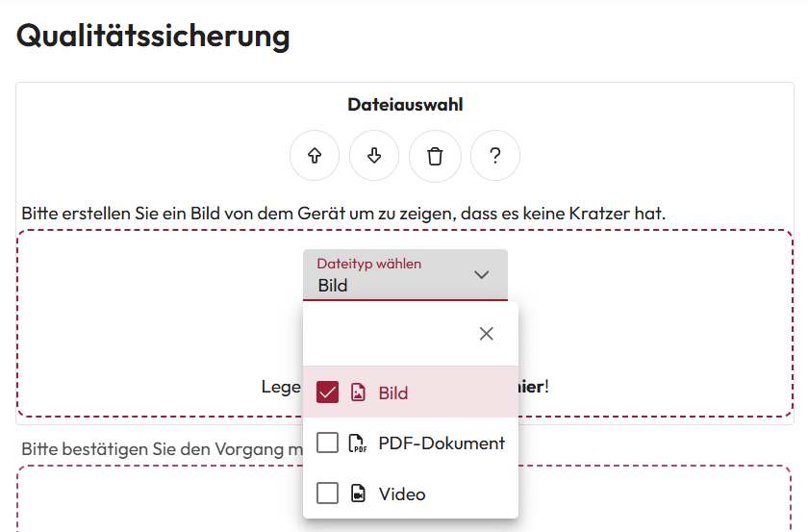Collapse dropdown using the chevron arrow

pyautogui.click(x=482, y=275)
